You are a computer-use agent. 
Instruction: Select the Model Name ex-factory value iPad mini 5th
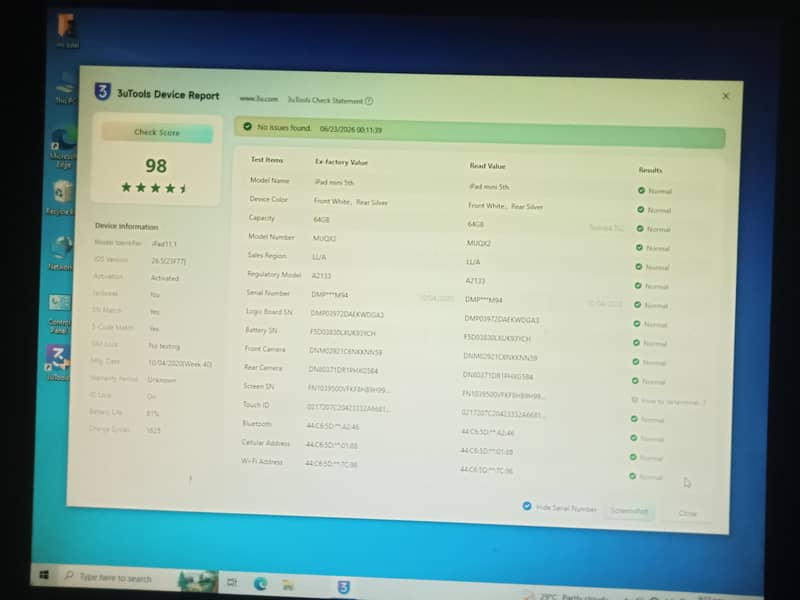pyautogui.click(x=334, y=182)
